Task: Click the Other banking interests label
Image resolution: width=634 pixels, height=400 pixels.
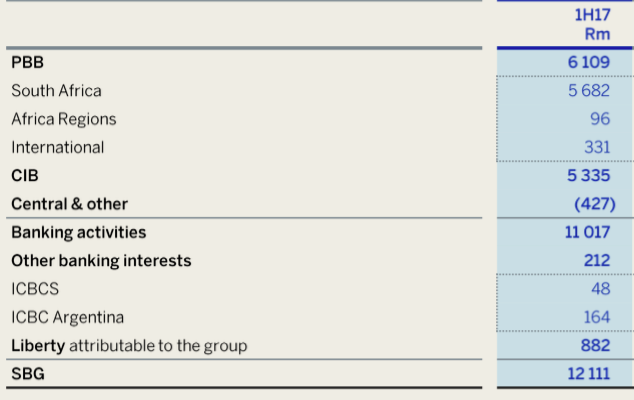Action: coord(100,261)
